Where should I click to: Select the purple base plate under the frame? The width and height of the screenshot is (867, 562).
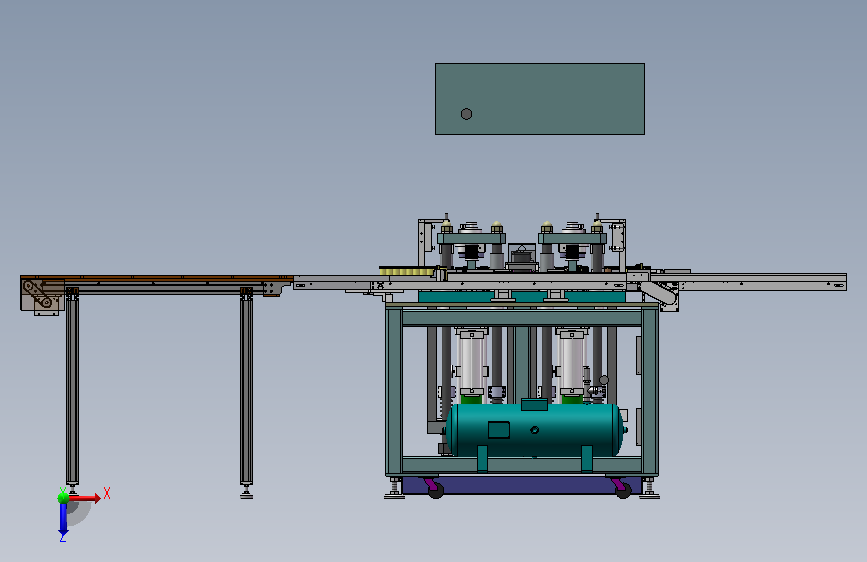click(x=521, y=485)
